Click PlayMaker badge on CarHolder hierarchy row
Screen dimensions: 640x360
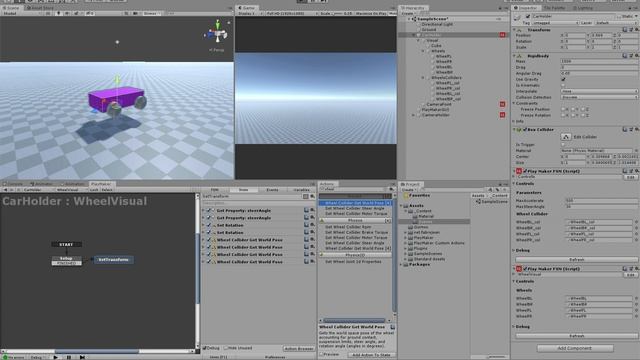pyautogui.click(x=502, y=35)
